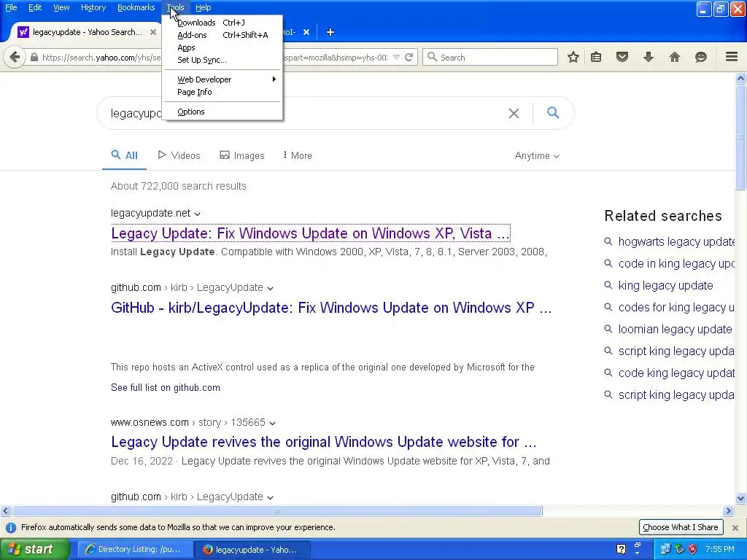
Task: Select Set Up Sync menu entry
Action: click(222, 60)
